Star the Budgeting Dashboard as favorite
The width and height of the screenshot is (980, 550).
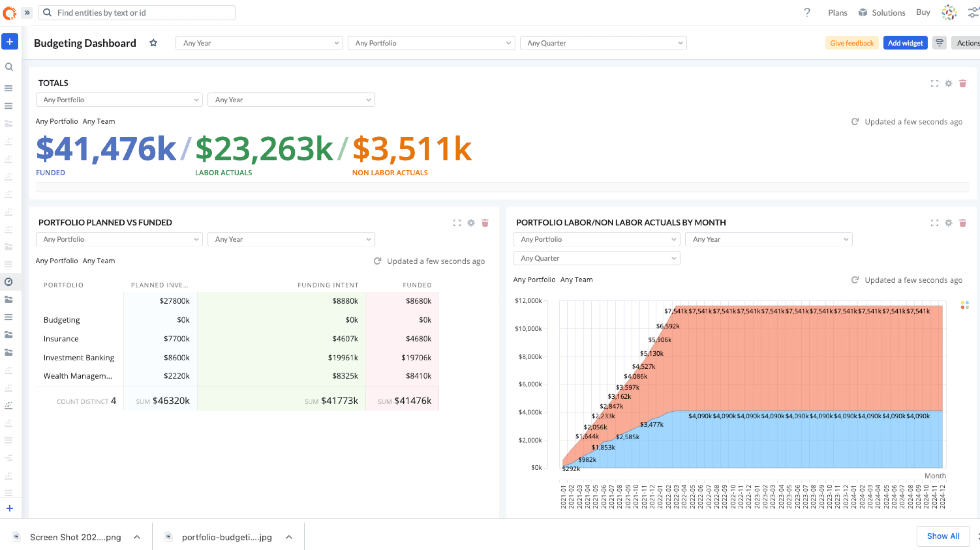153,43
